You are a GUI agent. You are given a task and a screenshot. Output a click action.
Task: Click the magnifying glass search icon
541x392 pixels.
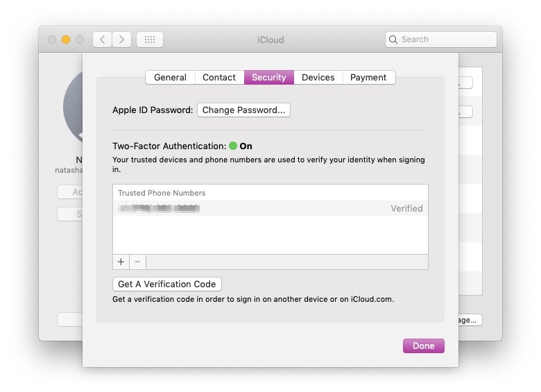click(x=393, y=40)
